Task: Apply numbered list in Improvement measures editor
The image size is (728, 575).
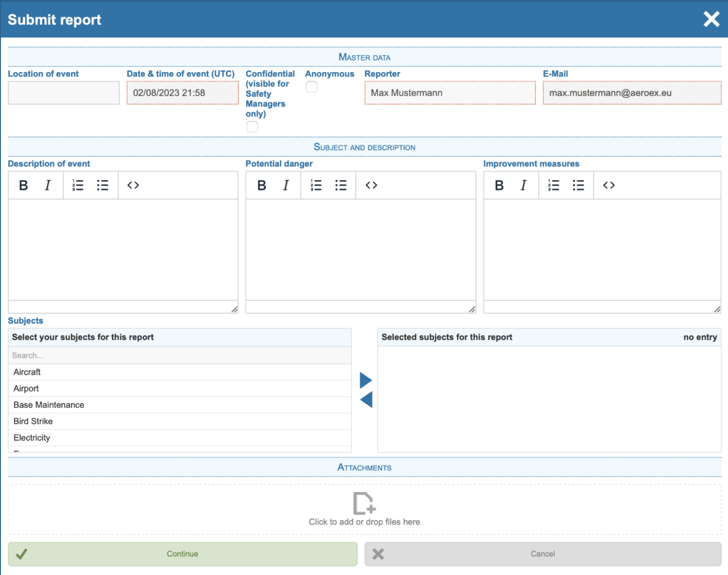Action: point(554,185)
